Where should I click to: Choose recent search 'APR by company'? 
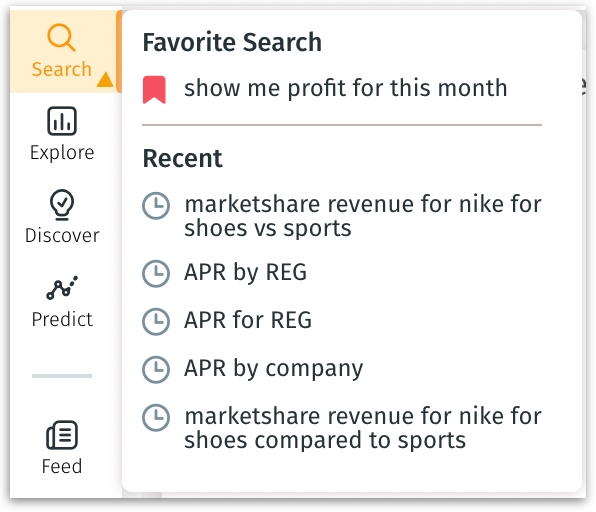tap(273, 369)
